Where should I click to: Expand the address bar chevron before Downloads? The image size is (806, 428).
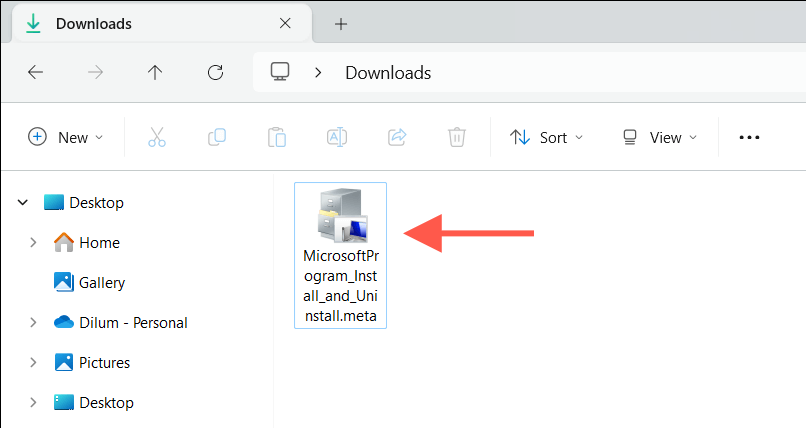coord(318,73)
